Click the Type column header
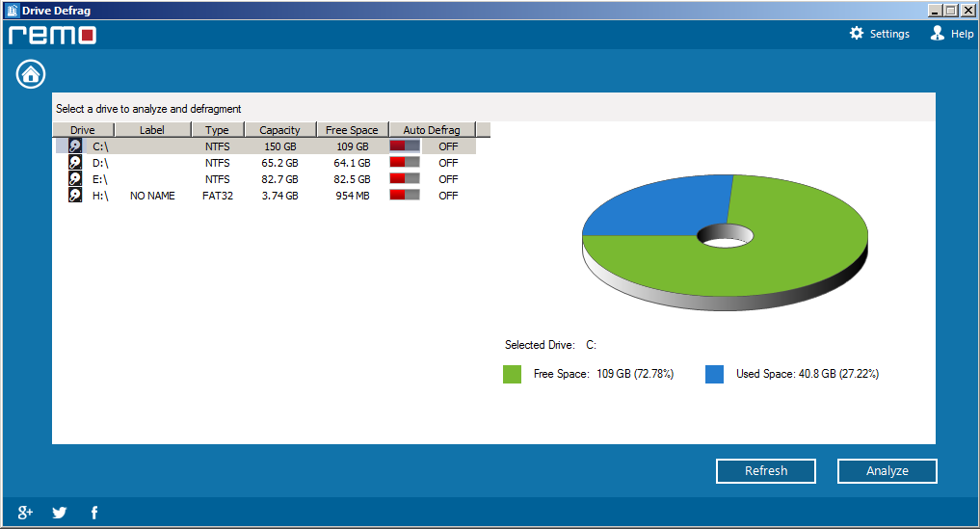Image resolution: width=980 pixels, height=529 pixels. pyautogui.click(x=217, y=130)
